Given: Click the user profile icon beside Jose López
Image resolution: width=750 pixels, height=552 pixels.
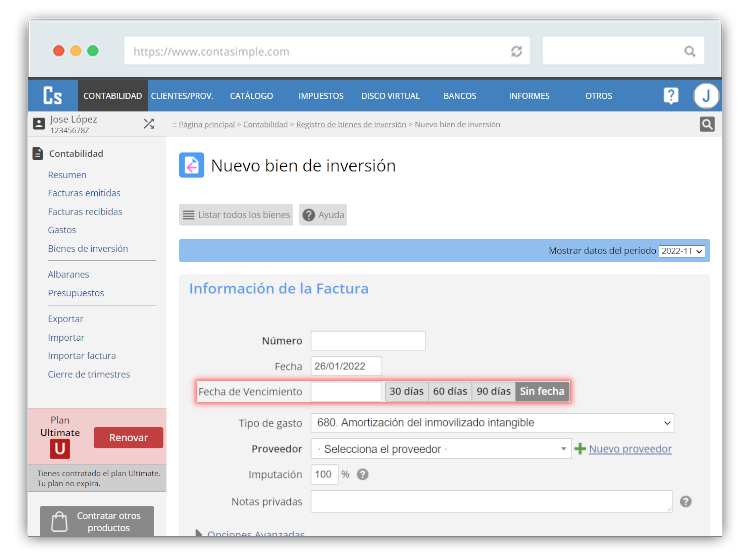Looking at the screenshot, I should tap(39, 124).
